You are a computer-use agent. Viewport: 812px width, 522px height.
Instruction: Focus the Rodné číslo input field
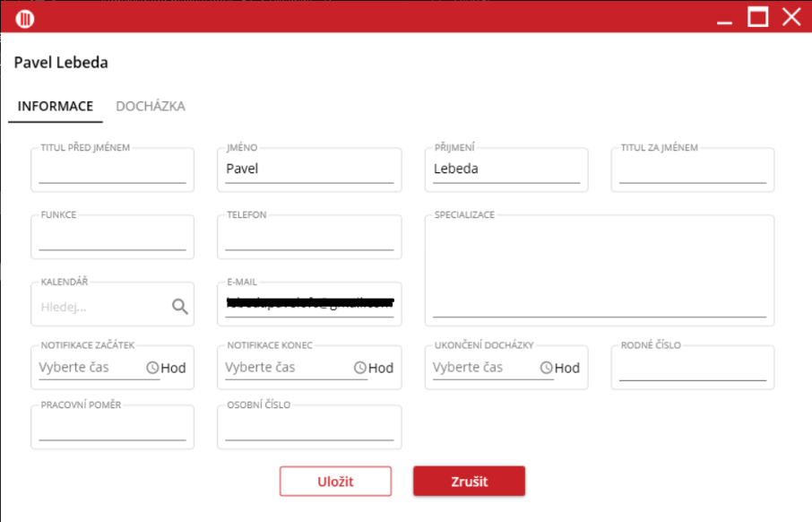click(x=692, y=370)
